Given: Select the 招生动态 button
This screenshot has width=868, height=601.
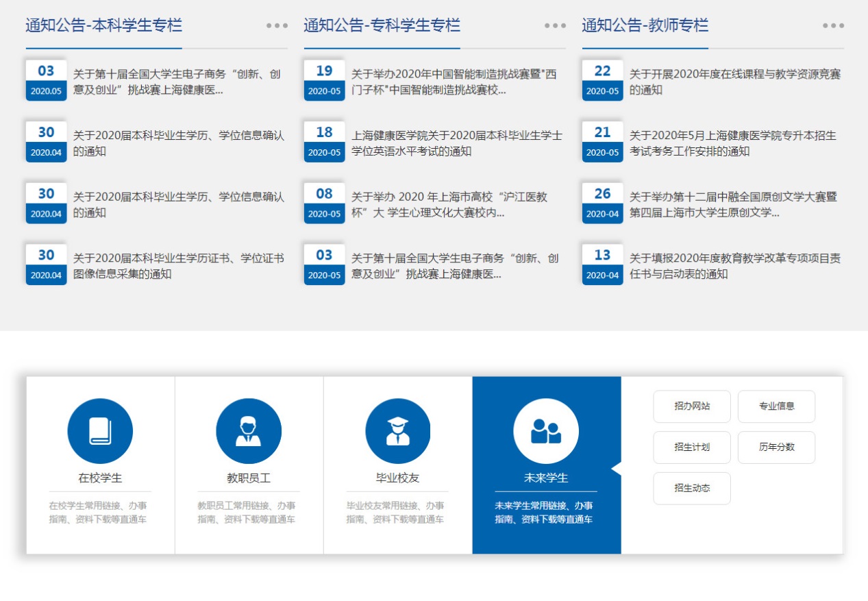Looking at the screenshot, I should point(692,489).
